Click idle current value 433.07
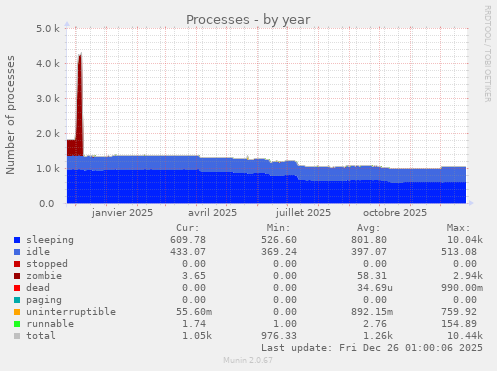Viewport: 497px width, 371px height. (x=188, y=252)
